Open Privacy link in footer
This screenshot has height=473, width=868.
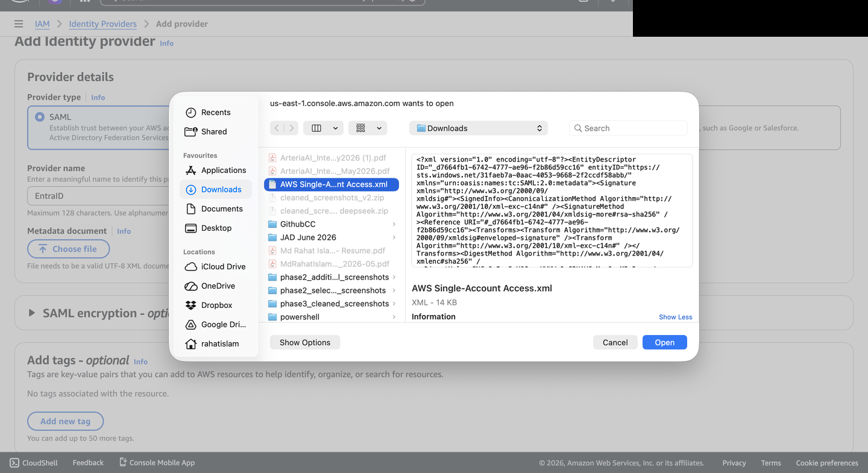[x=734, y=463]
